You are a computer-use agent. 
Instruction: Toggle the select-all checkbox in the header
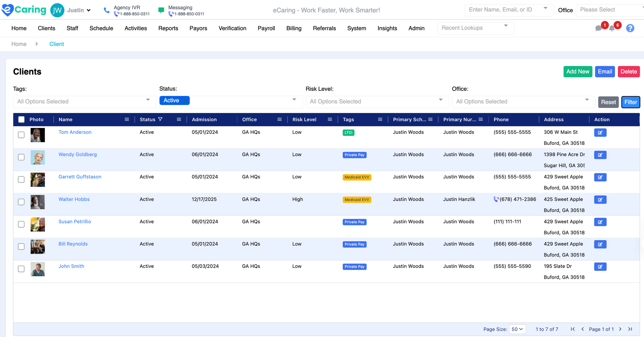click(21, 119)
